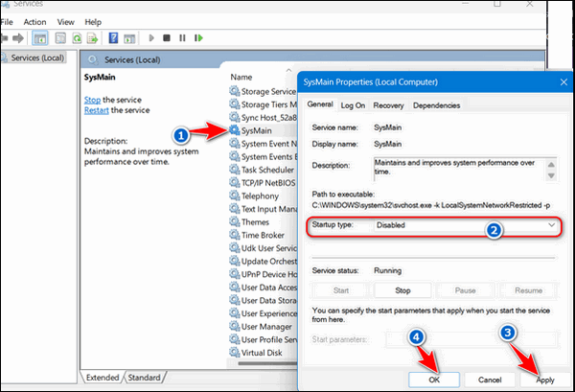
Task: Select the TCP/IP NetBIOS service icon
Action: [235, 182]
